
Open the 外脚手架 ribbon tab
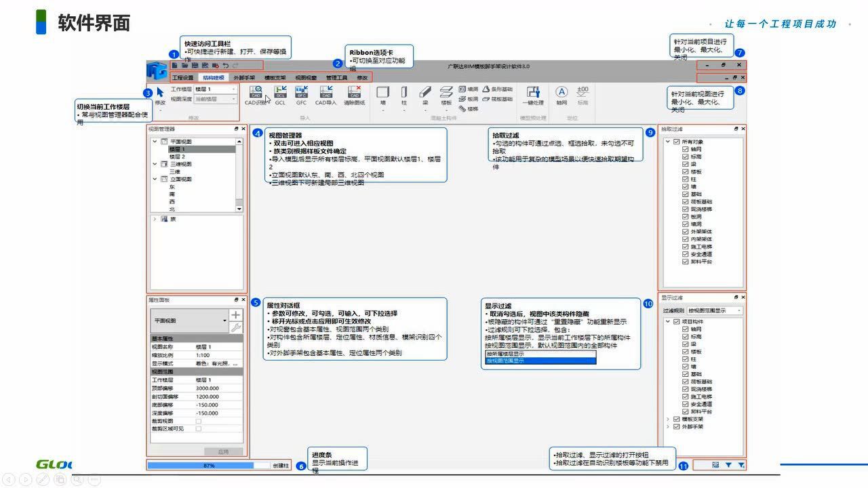tap(244, 78)
